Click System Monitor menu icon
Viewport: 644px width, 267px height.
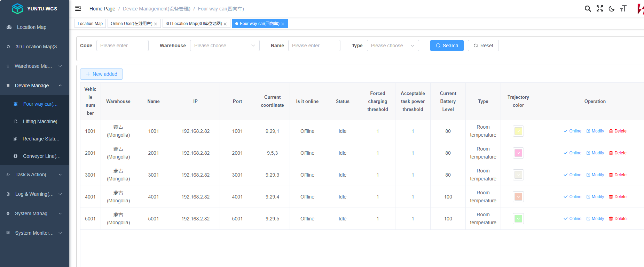coord(8,233)
